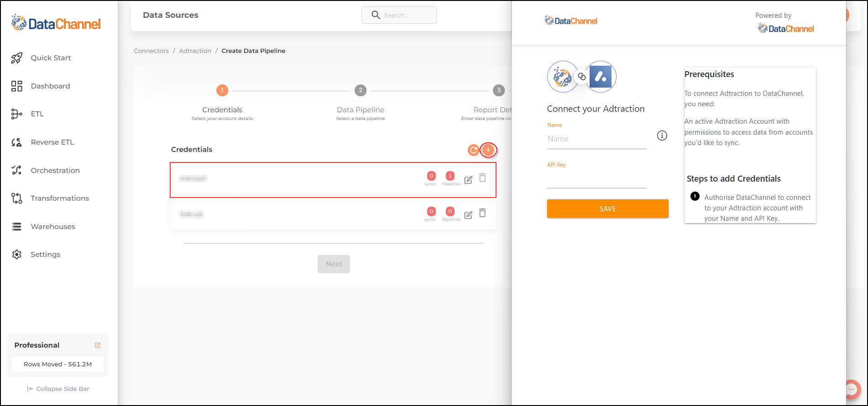Click the Quick Start rocket icon
The image size is (868, 406).
pos(17,58)
